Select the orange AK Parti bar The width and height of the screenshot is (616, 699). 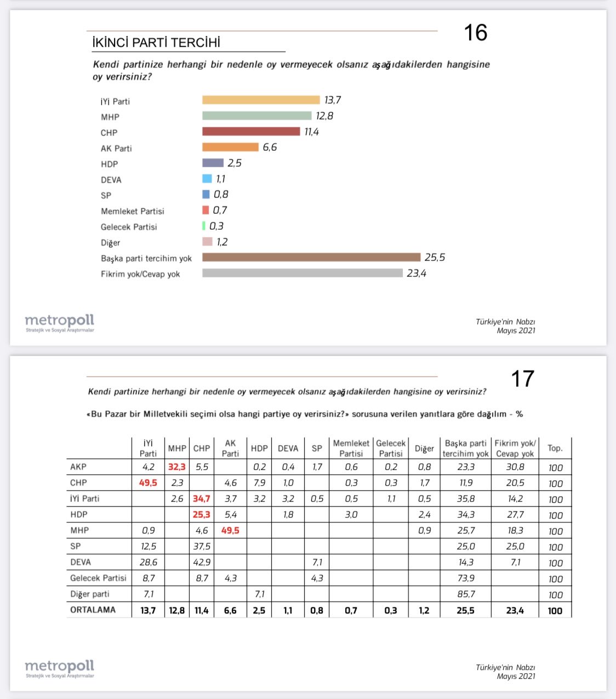(x=230, y=147)
